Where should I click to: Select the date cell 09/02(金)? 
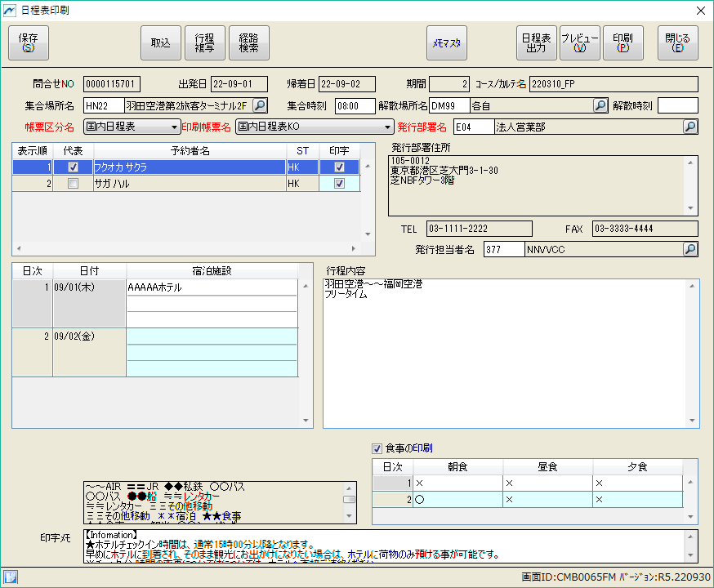(x=89, y=352)
